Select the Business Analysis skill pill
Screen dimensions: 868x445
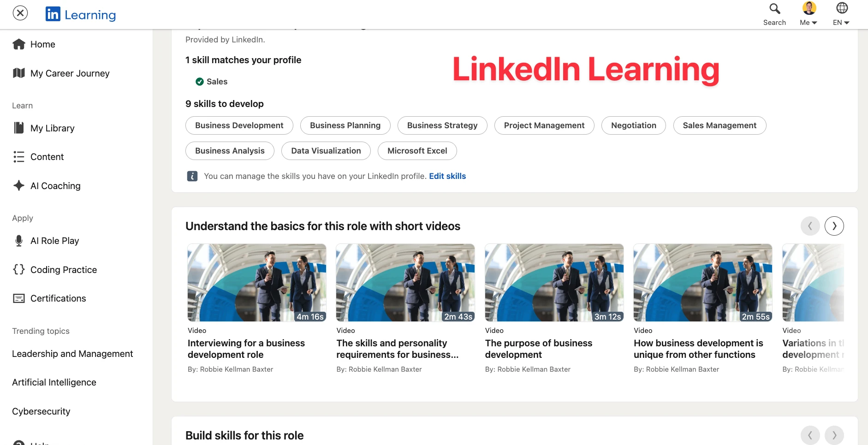(230, 151)
